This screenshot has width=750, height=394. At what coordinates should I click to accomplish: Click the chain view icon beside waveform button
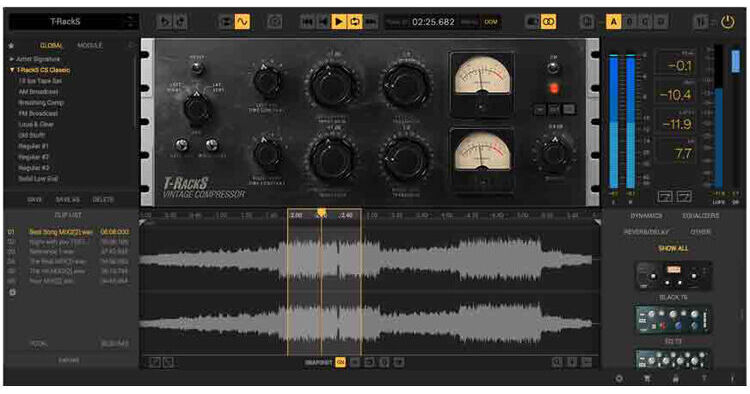tap(226, 22)
